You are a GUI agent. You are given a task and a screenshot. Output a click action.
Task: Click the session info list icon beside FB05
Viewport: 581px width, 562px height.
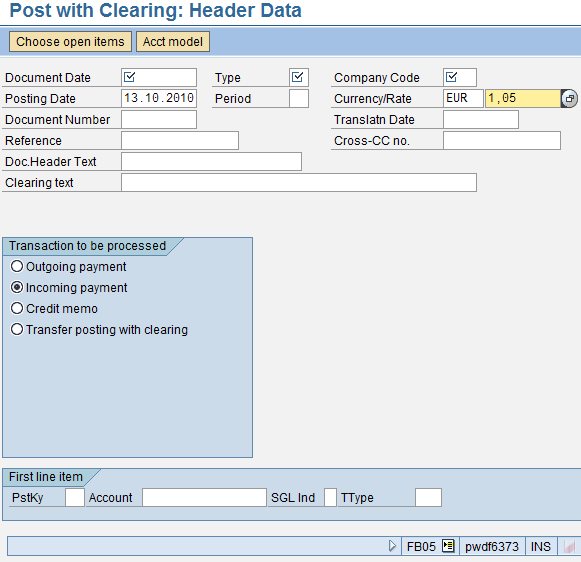point(448,546)
